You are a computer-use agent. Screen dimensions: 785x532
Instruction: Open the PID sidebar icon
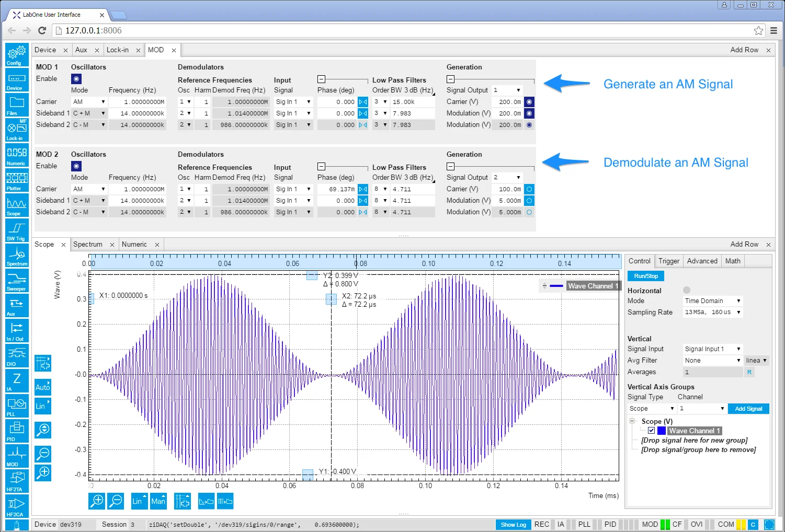(17, 431)
